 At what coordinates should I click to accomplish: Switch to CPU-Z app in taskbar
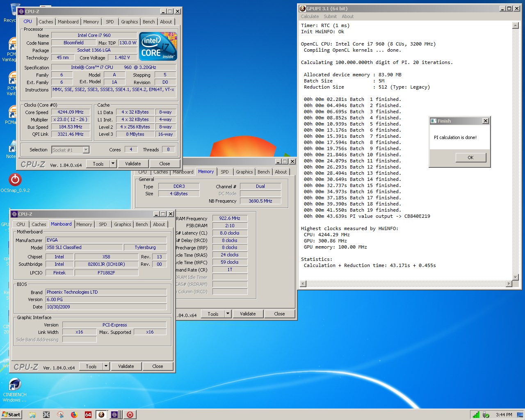pos(114,415)
